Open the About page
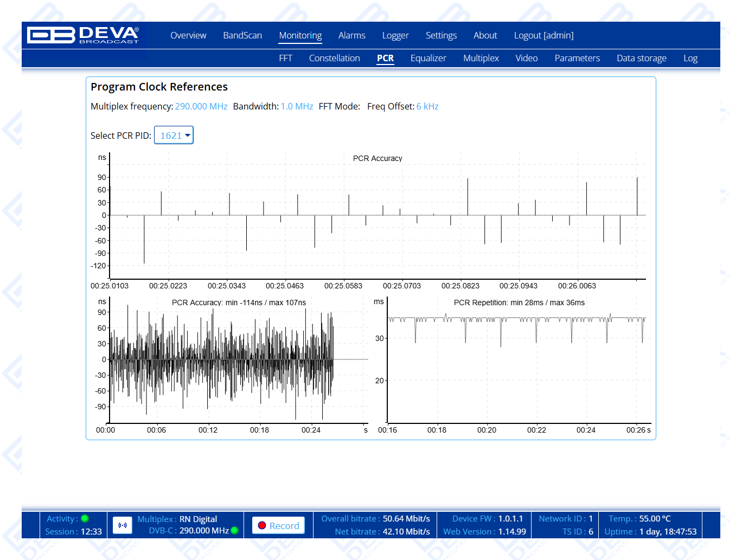742x560 pixels. coord(485,36)
